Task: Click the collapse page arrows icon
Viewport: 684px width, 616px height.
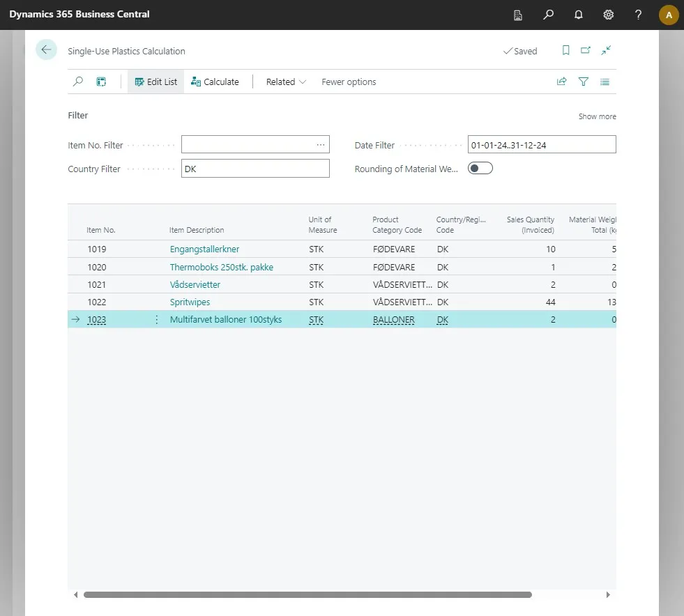Action: tap(606, 51)
